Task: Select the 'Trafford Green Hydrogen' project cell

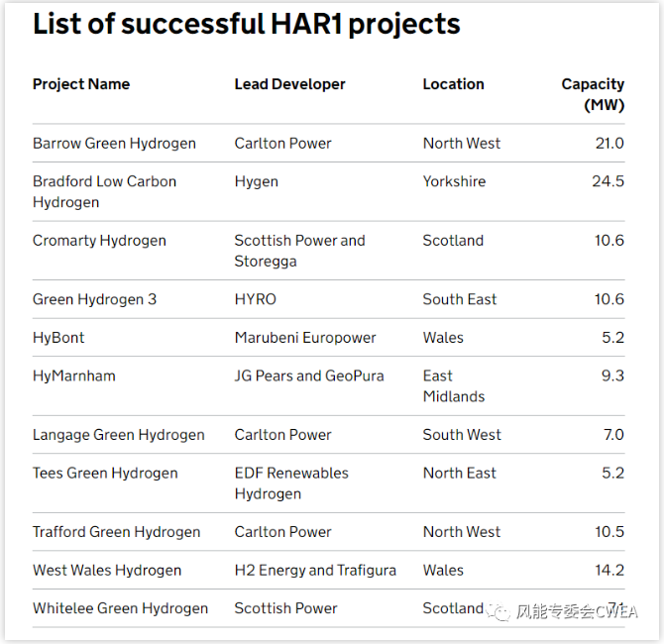Action: pos(117,532)
